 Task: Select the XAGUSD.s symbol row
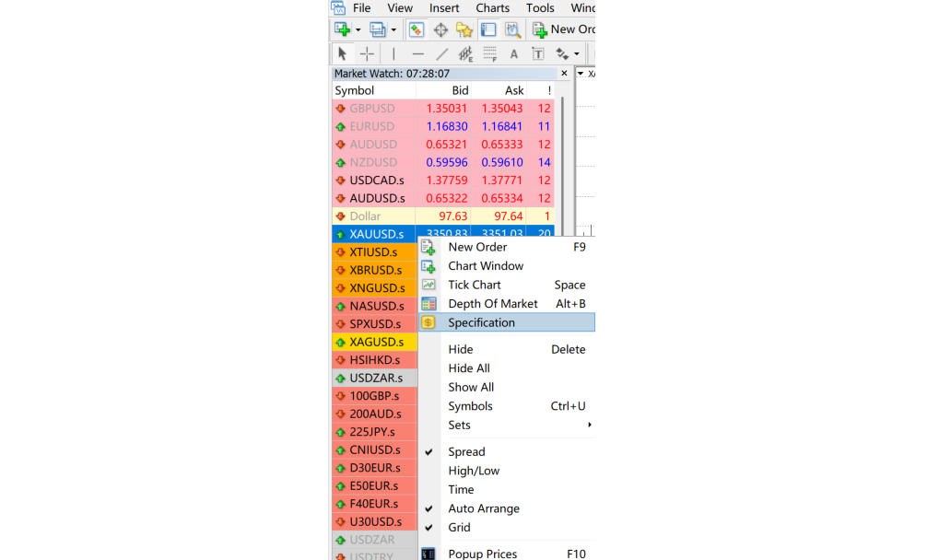375,342
